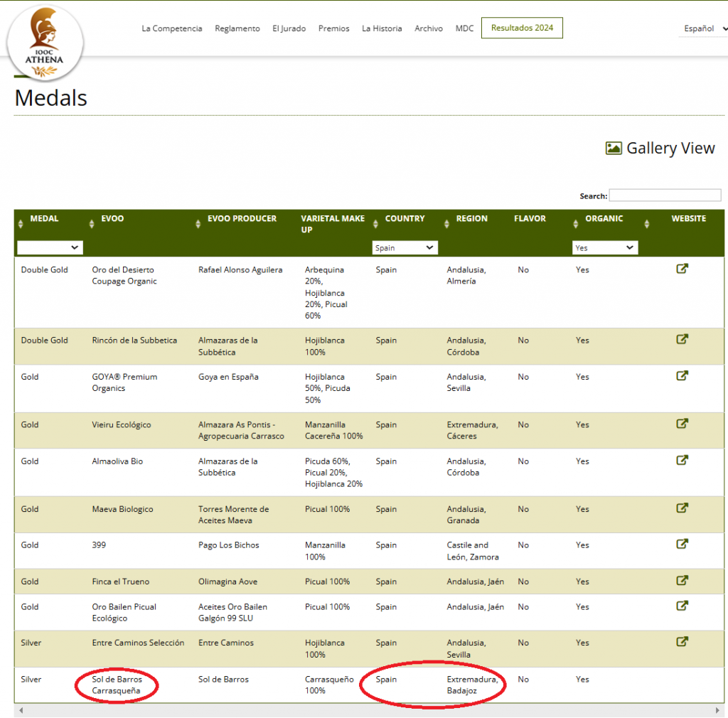Open website link for Almaoliva Bio
Viewport: 728px width, 718px height.
pyautogui.click(x=682, y=460)
